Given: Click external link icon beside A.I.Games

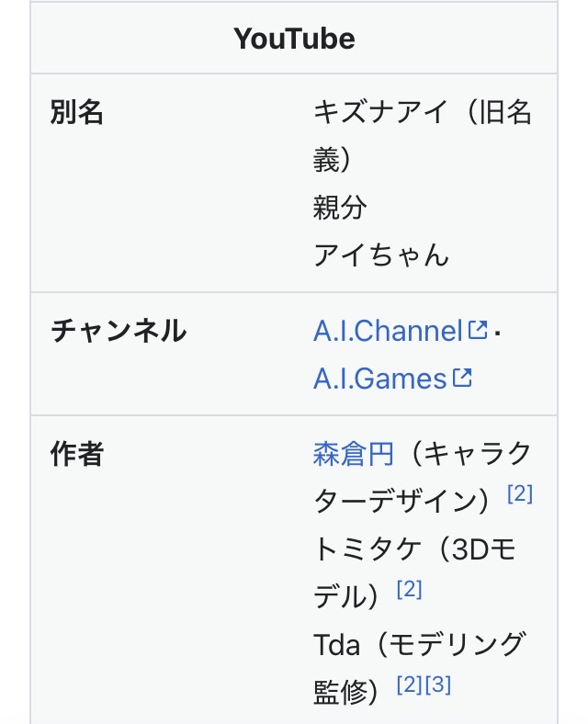Looking at the screenshot, I should tap(462, 378).
